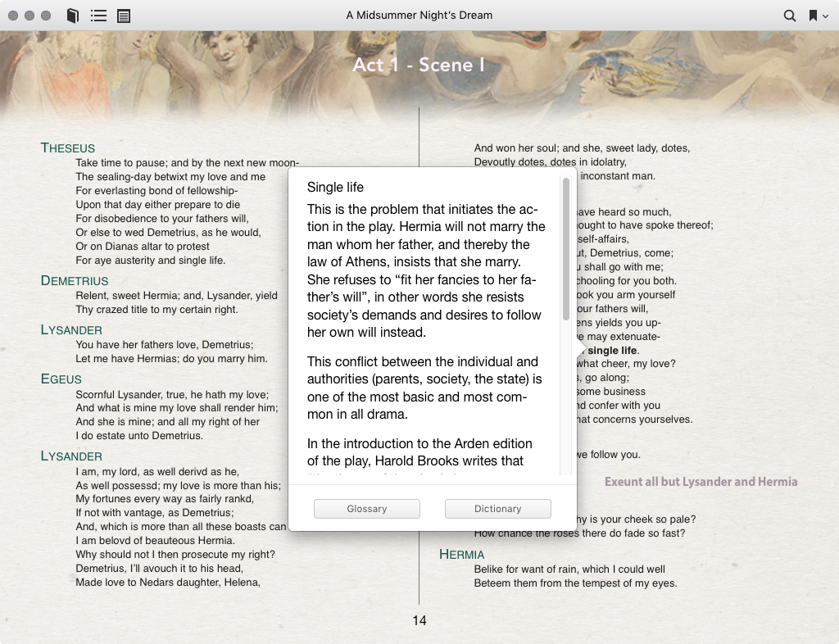Expand the bookmark dropdown chevron

pos(826,16)
